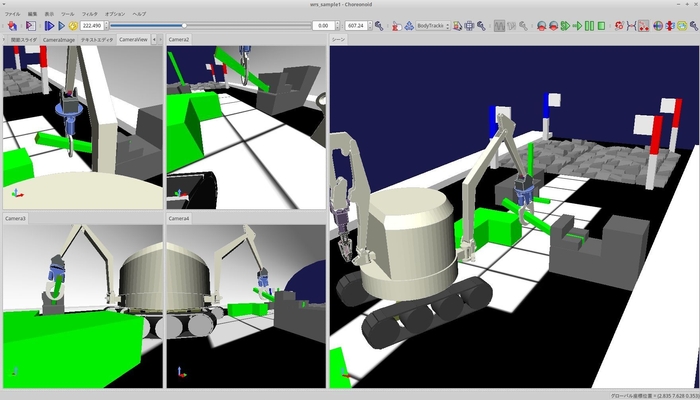Select the テキストエディタ tab
The height and width of the screenshot is (400, 700).
pos(97,39)
